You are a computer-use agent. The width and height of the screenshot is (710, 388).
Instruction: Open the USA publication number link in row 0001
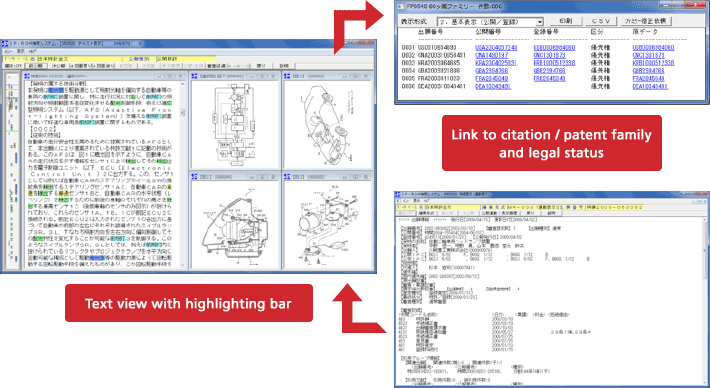(x=496, y=48)
